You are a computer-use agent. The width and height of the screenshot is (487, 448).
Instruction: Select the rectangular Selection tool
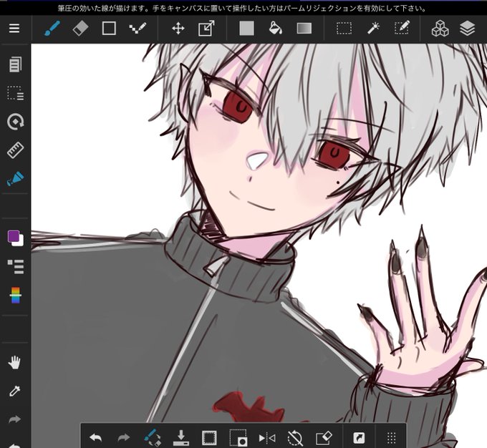tap(344, 28)
